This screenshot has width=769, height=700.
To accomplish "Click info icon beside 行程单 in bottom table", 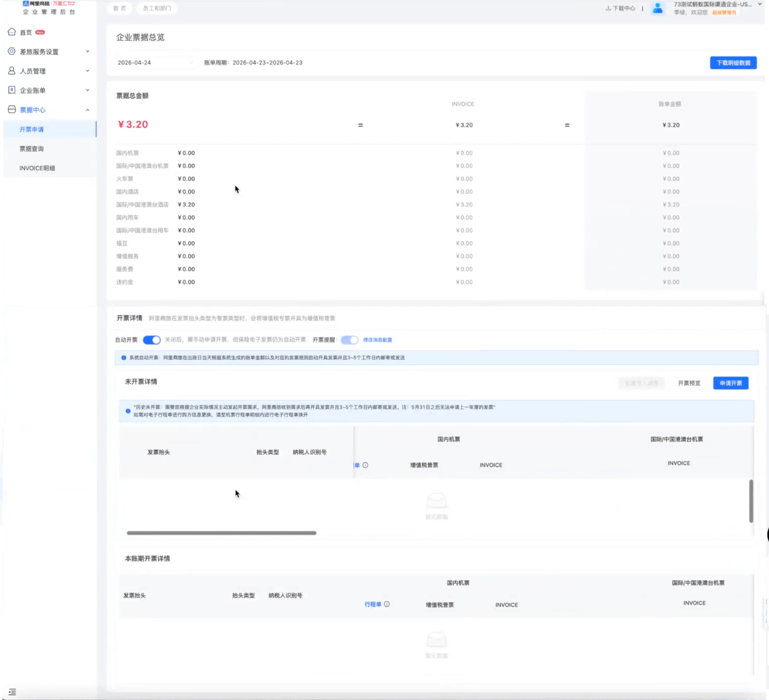I will 387,604.
